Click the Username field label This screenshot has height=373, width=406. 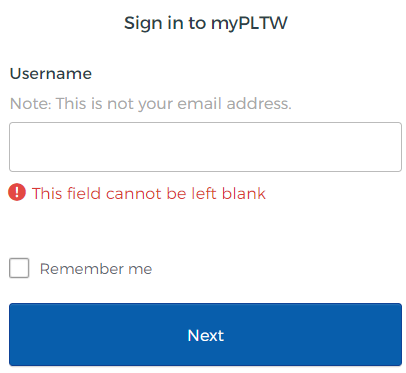coord(51,73)
